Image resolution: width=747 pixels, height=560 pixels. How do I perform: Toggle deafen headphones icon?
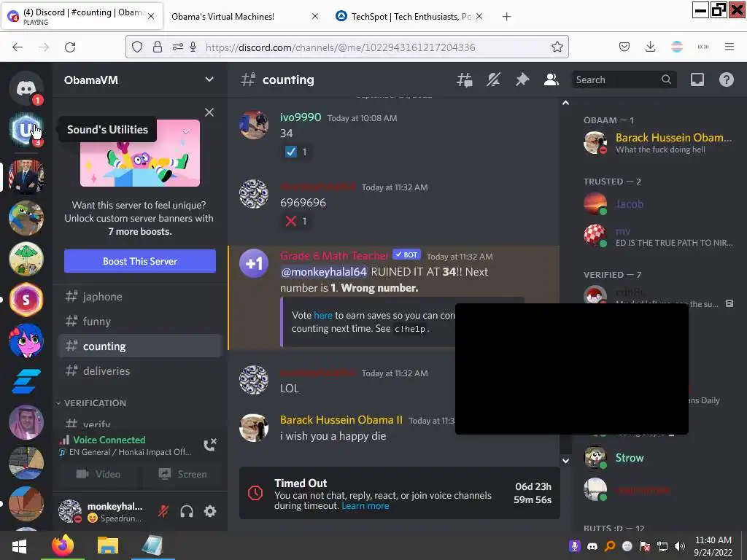187,511
